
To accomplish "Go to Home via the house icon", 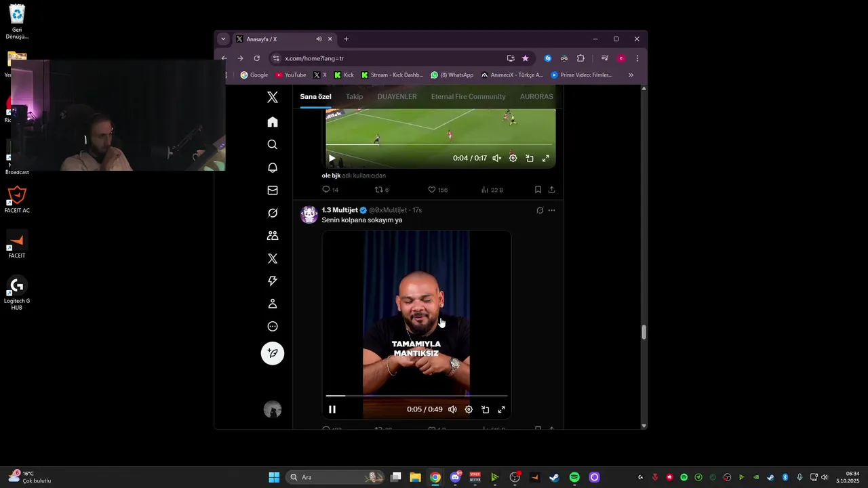I will [273, 122].
